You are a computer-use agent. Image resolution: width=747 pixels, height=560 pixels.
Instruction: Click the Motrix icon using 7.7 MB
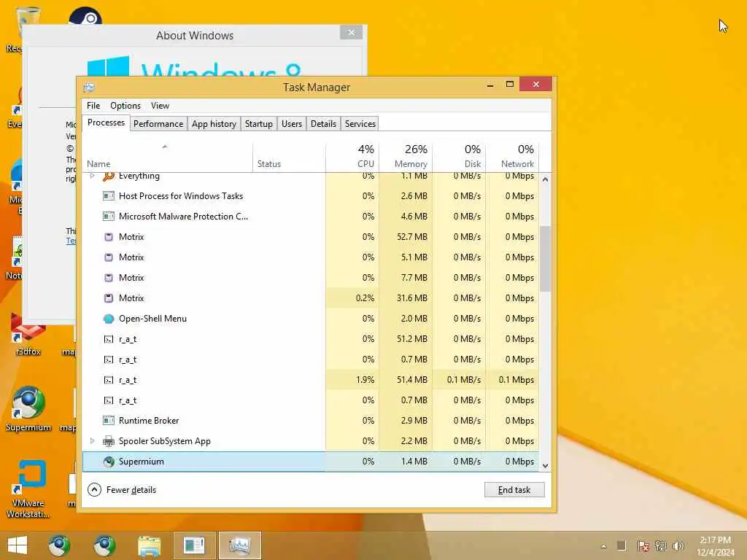pos(109,278)
